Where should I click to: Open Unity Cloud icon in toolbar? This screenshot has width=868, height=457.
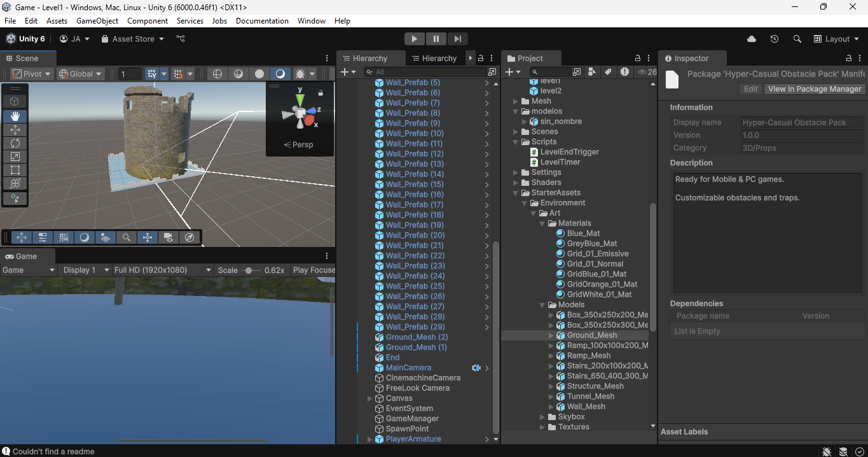[x=752, y=39]
